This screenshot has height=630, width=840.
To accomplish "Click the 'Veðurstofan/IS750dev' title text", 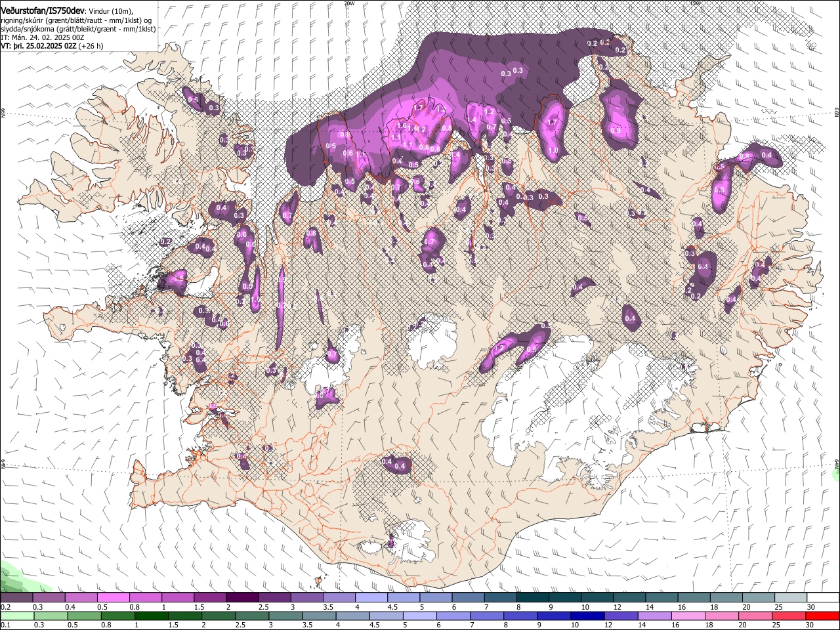I will click(x=43, y=10).
